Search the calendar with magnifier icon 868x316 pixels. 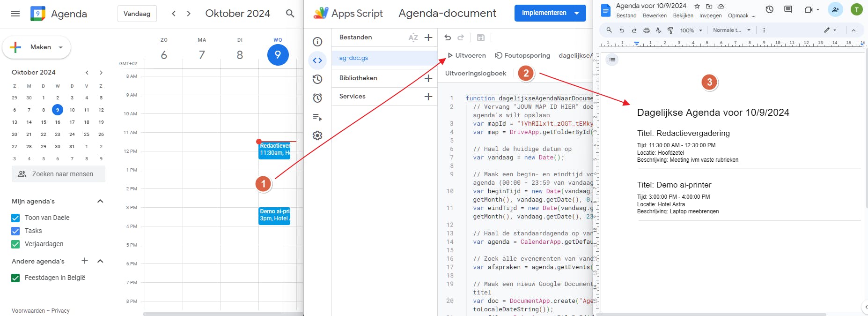click(x=290, y=14)
